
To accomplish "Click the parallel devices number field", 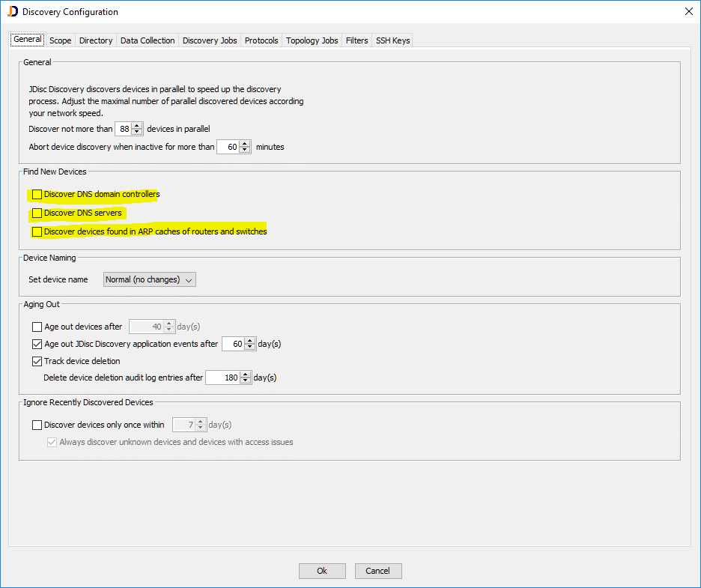I will point(123,129).
